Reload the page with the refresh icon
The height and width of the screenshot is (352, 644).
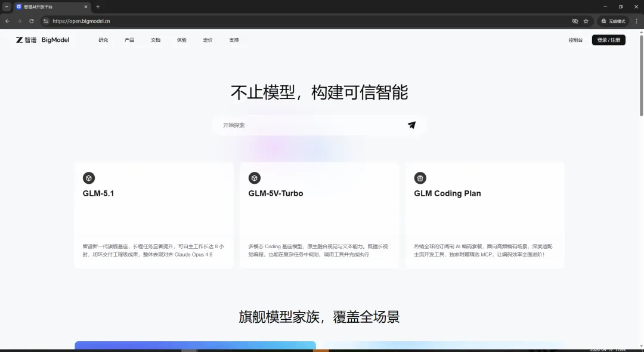pyautogui.click(x=31, y=21)
